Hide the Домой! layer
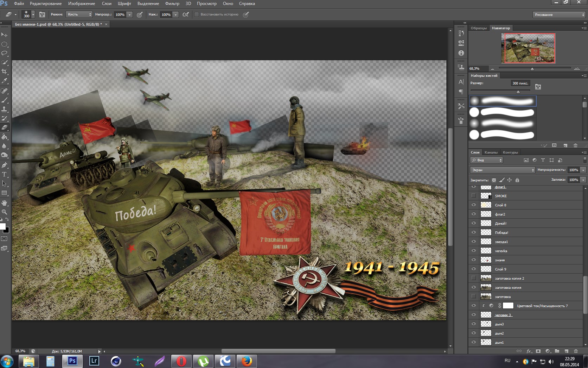Screen dimensions: 588x368 pos(474,223)
